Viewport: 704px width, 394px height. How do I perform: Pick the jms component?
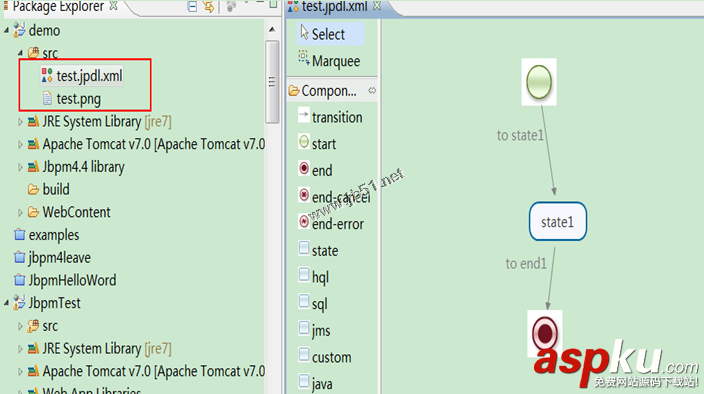pos(315,330)
